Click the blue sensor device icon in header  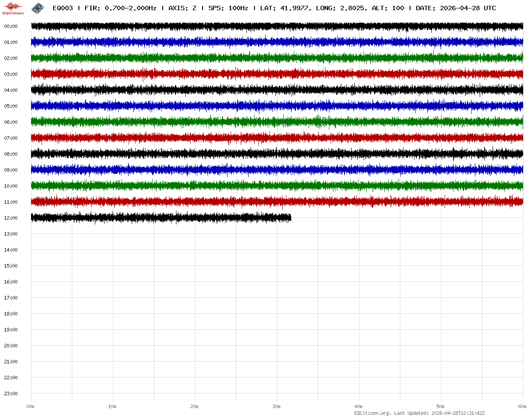(37, 8)
